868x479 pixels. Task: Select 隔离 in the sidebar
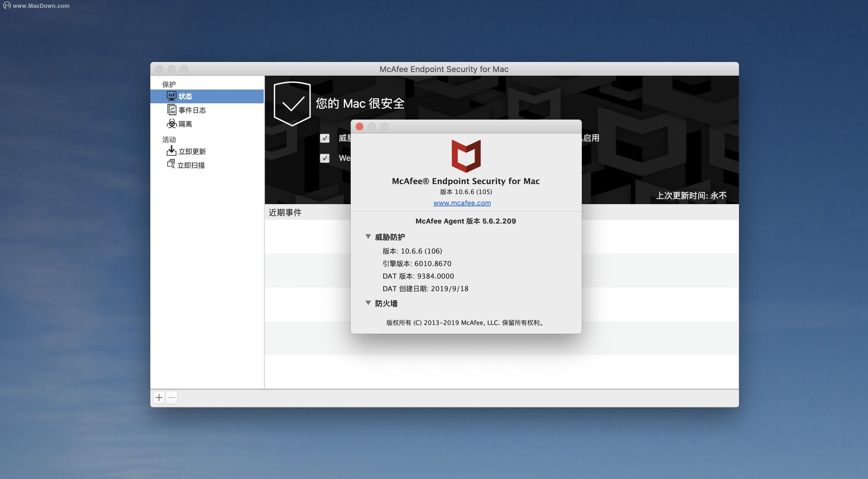click(x=185, y=124)
